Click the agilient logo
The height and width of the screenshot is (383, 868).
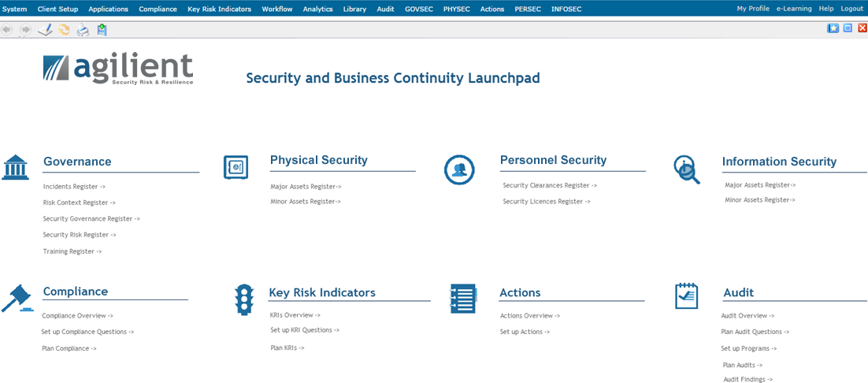pos(118,69)
